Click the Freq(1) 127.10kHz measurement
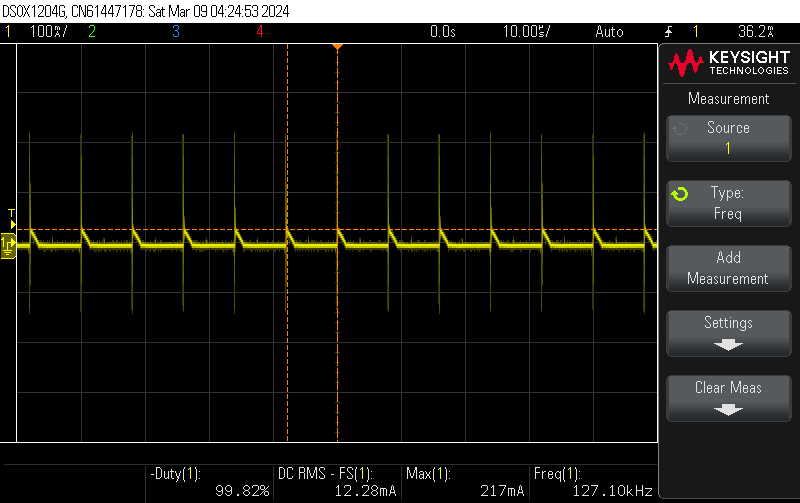 (593, 482)
